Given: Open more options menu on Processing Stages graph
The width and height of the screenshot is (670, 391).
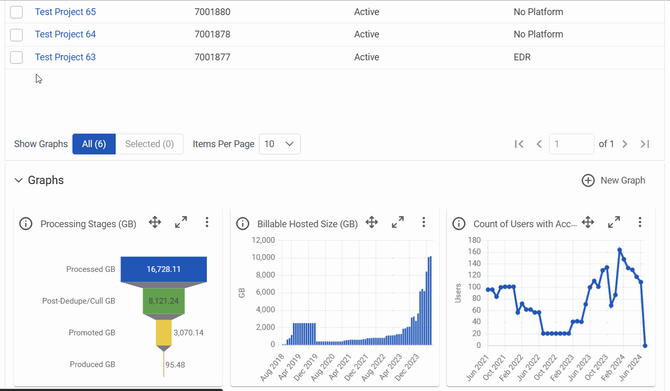Looking at the screenshot, I should click(207, 222).
